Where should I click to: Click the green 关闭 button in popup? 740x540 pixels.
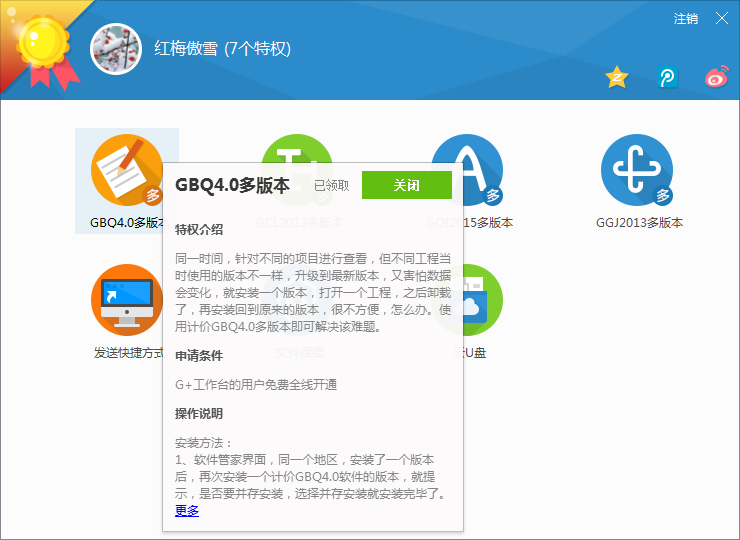click(x=407, y=185)
